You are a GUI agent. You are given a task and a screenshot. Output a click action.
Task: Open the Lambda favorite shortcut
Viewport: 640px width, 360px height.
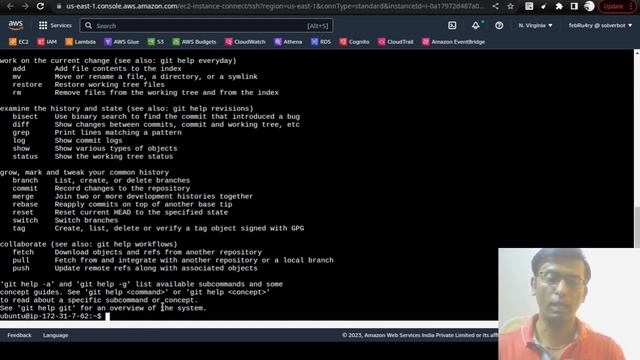click(x=80, y=42)
